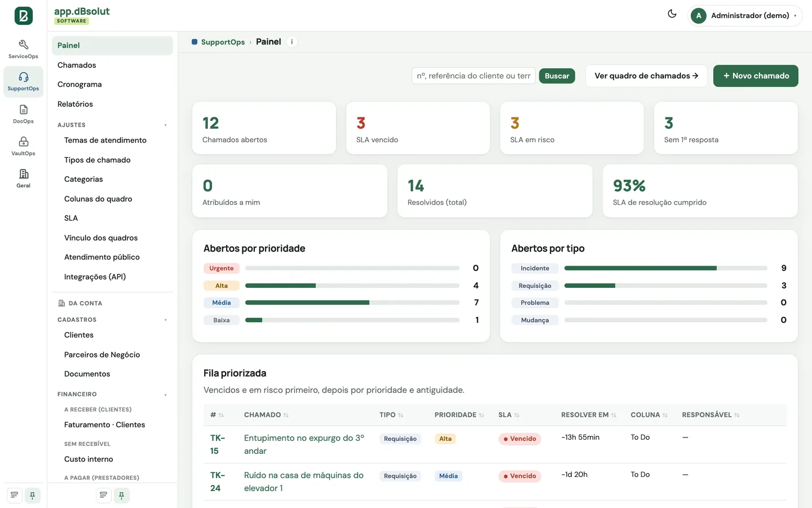
Task: Click the dBsolut logo icon
Action: pos(23,16)
